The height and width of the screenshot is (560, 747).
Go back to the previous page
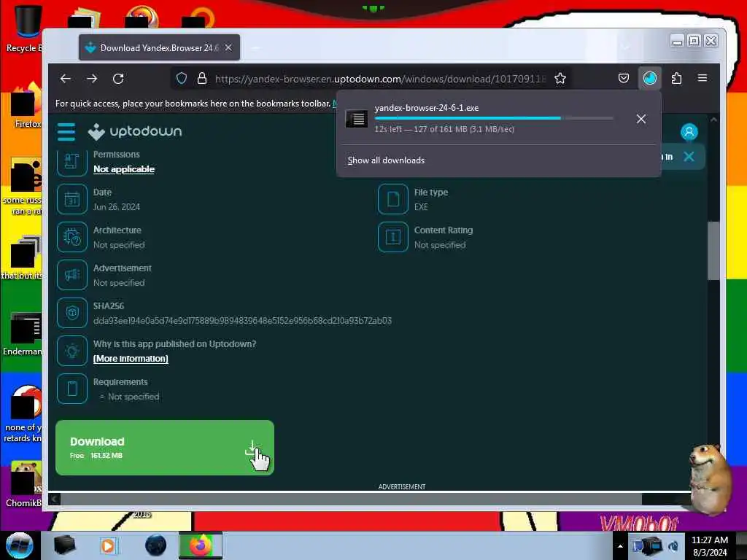65,79
